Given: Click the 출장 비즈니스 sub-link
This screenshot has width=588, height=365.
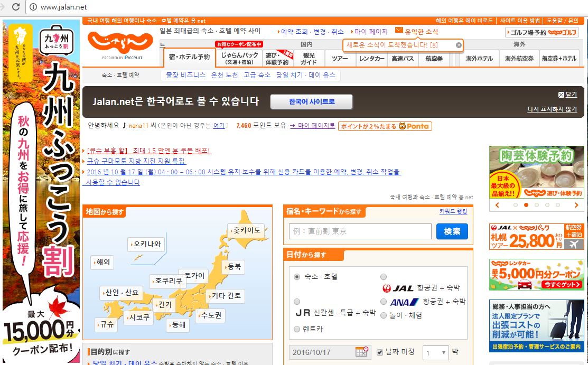Looking at the screenshot, I should [185, 75].
